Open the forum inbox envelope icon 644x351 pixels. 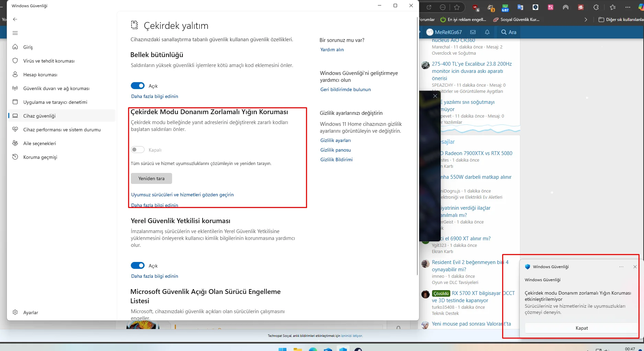click(473, 32)
